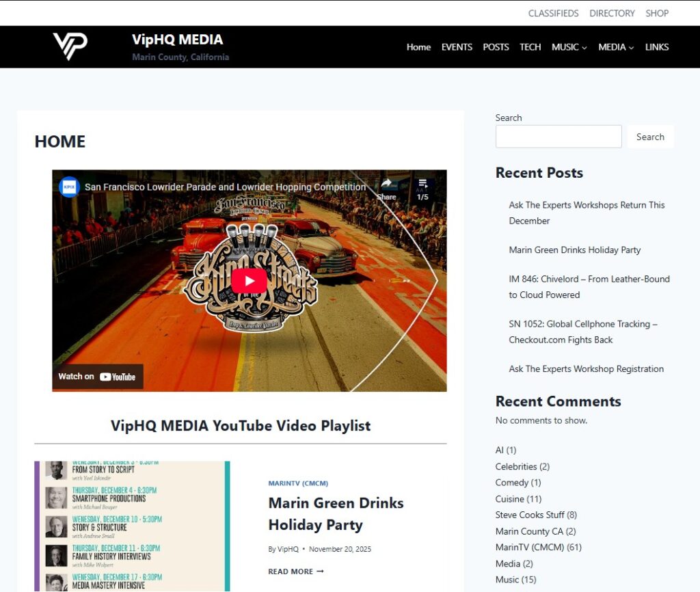Image resolution: width=700 pixels, height=592 pixels.
Task: Open the SHOP link in top bar
Action: click(x=657, y=13)
